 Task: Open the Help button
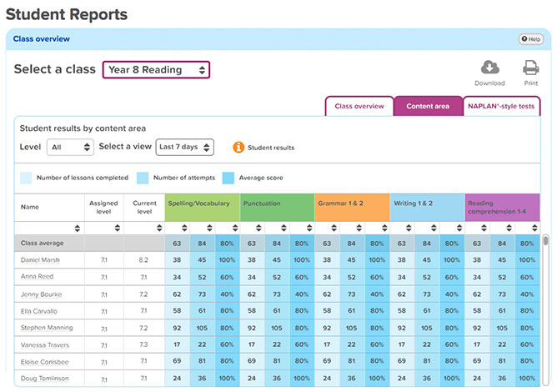(530, 39)
